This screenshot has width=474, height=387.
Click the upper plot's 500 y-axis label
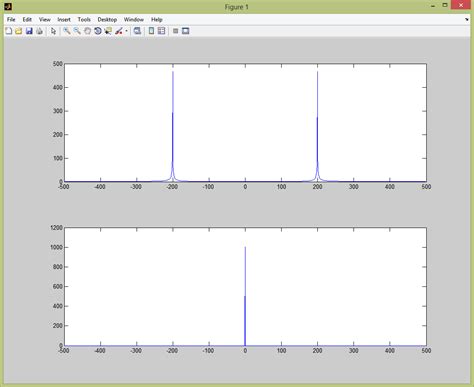58,64
